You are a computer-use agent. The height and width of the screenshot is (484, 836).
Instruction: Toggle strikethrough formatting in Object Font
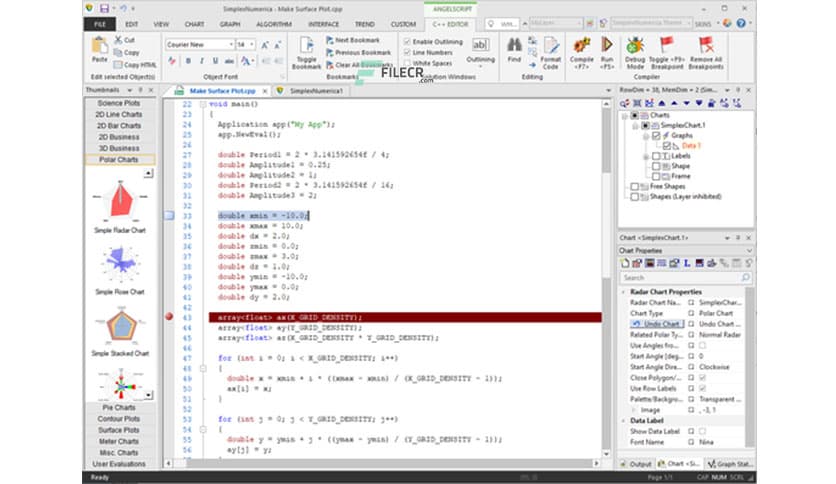click(229, 61)
